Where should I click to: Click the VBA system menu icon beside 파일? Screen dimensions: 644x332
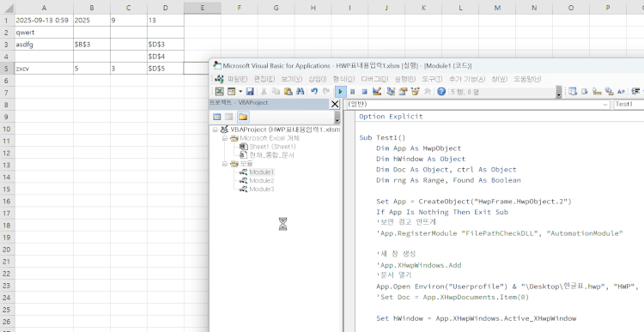pyautogui.click(x=219, y=79)
